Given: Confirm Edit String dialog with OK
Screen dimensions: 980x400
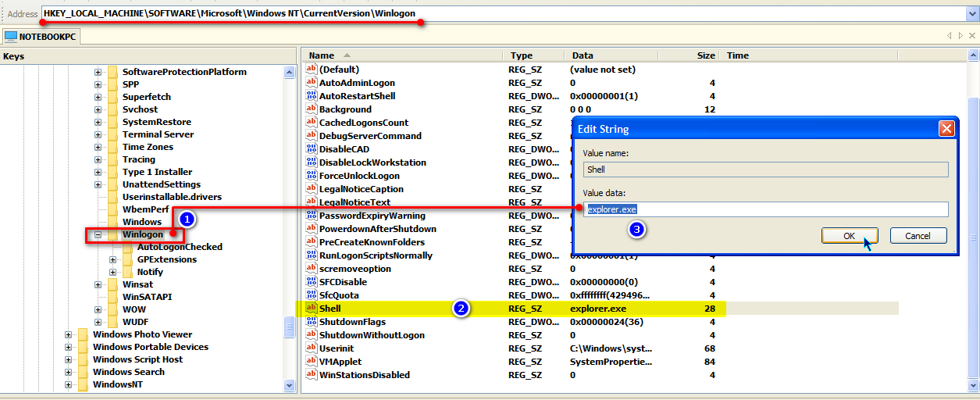Looking at the screenshot, I should 850,236.
